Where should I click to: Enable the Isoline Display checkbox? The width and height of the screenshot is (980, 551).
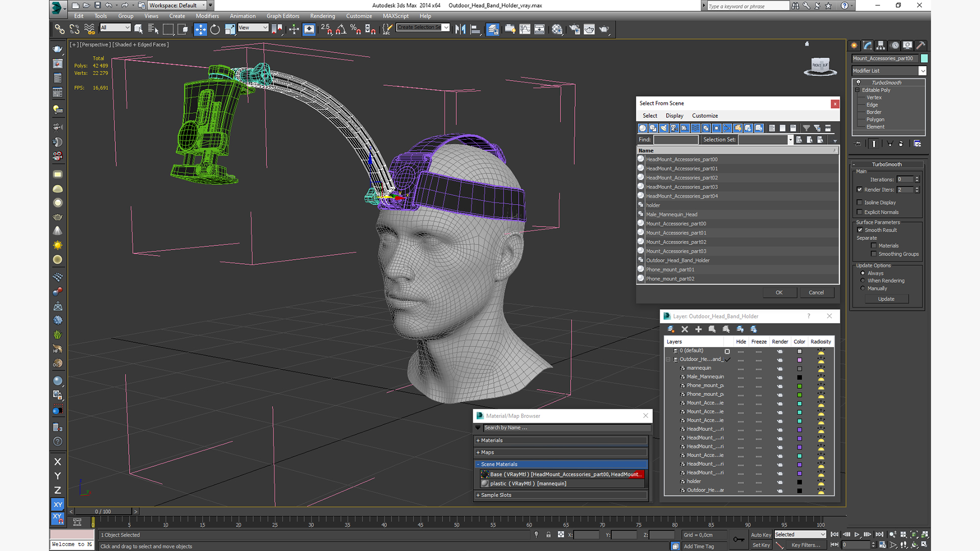(x=860, y=203)
